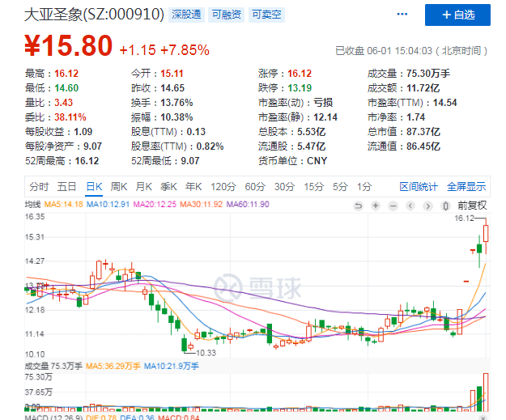Image resolution: width=506 pixels, height=420 pixels.
Task: Switch to the 五日 chart tab
Action: coord(66,186)
